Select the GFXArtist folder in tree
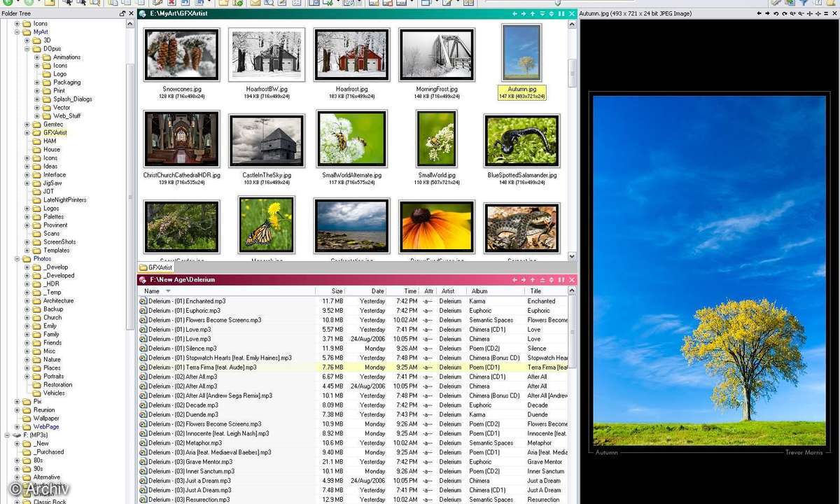Image resolution: width=840 pixels, height=504 pixels. [55, 132]
